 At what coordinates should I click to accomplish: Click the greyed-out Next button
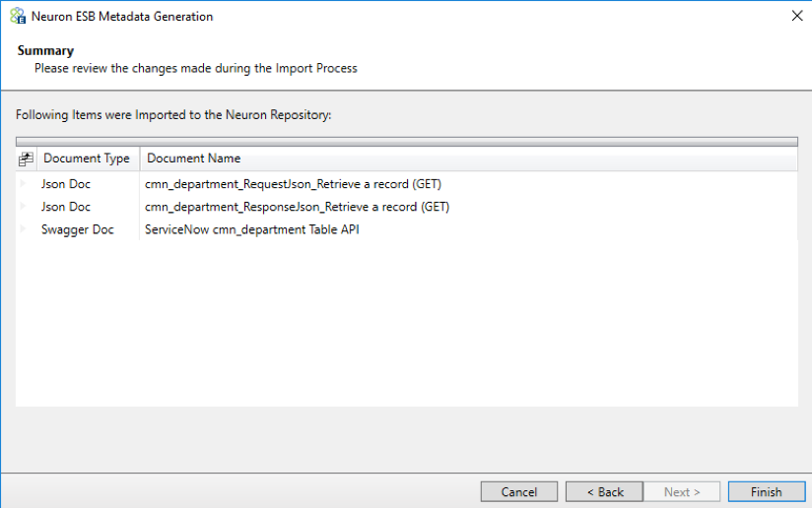[x=682, y=491]
